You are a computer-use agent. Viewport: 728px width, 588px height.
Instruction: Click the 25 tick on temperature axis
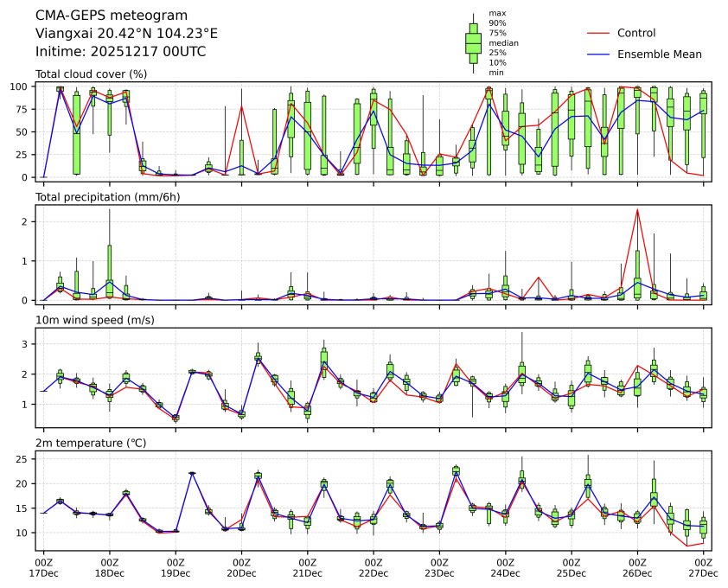(25, 458)
